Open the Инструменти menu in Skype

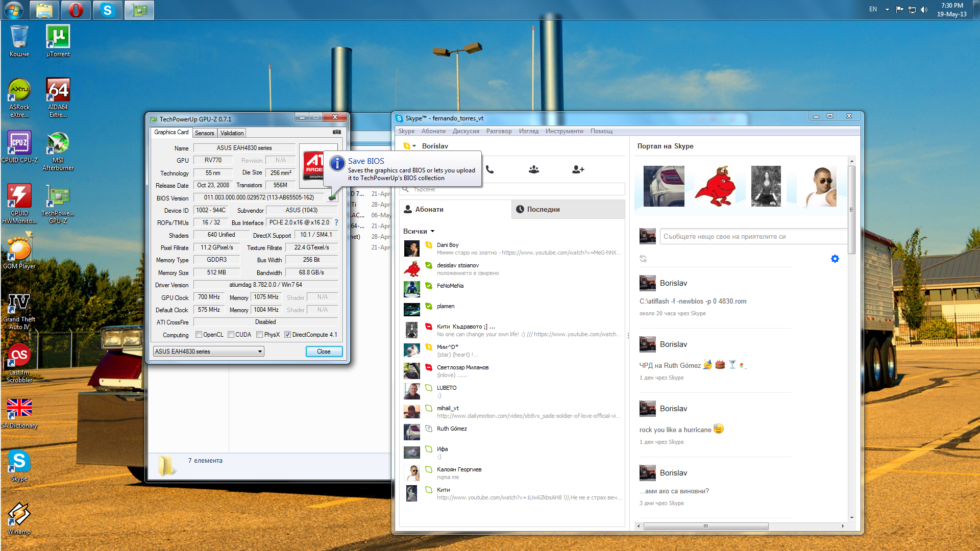point(564,131)
